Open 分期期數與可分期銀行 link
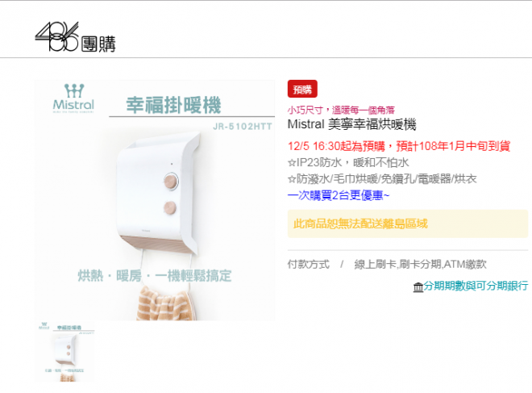The image size is (532, 393). (x=476, y=286)
